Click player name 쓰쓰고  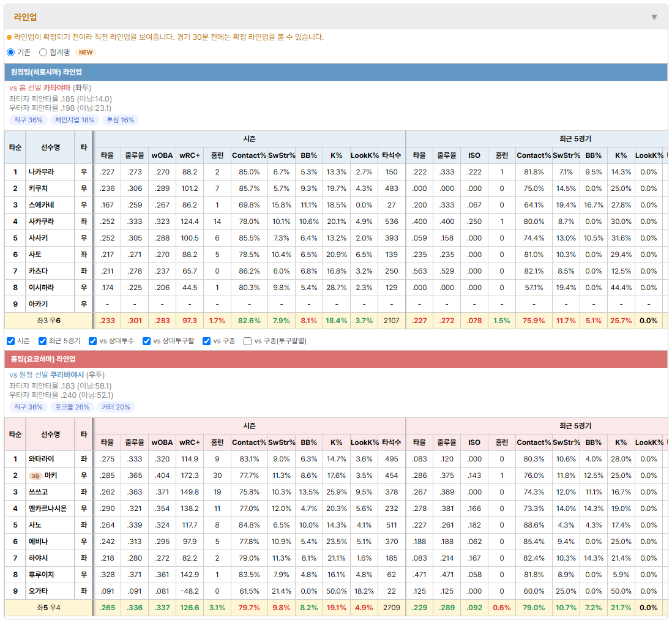coord(38,492)
